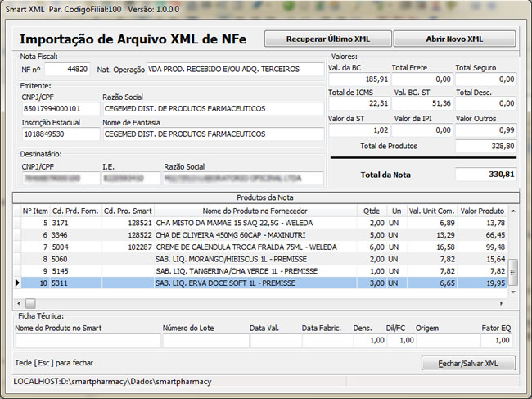The width and height of the screenshot is (532, 399).
Task: Select the Emitente Razão Social field
Action: coord(213,109)
